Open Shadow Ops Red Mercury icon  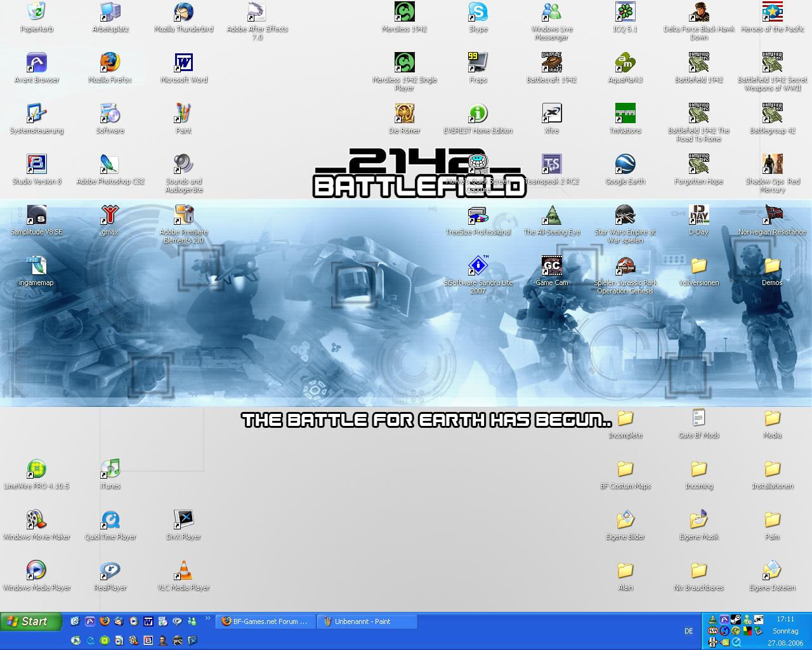(773, 164)
